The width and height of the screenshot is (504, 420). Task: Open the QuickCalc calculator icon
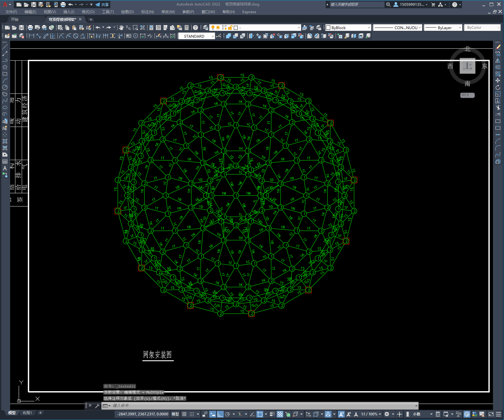[x=187, y=28]
